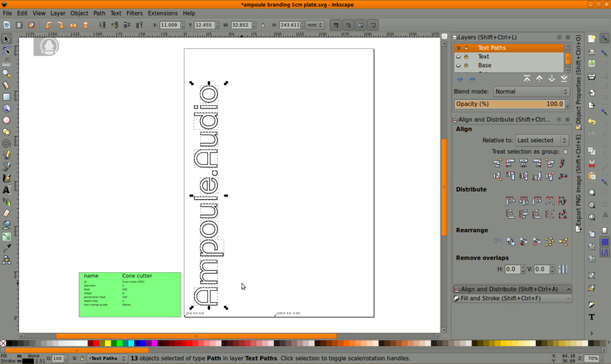Select the Zoom tool

click(6, 73)
